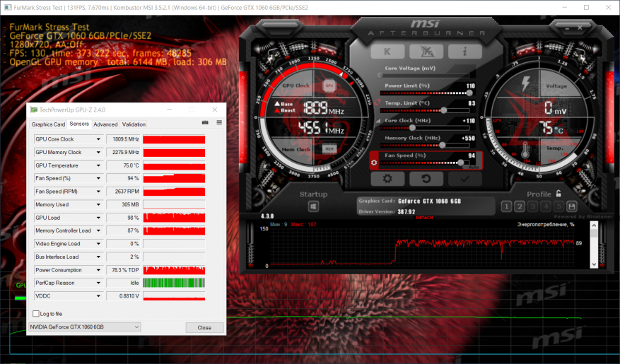620x364 pixels.
Task: Open voltage-frequency curve editor bars icon
Action: click(378, 121)
